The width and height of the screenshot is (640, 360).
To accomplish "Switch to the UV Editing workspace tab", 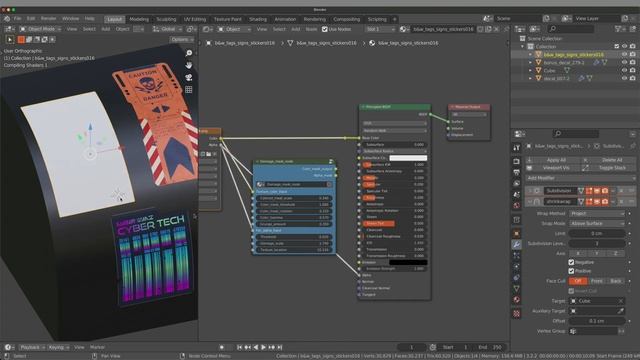I will coord(195,19).
